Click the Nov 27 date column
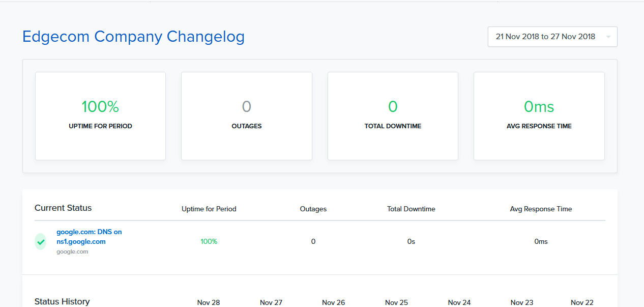This screenshot has height=307, width=644. [x=271, y=302]
